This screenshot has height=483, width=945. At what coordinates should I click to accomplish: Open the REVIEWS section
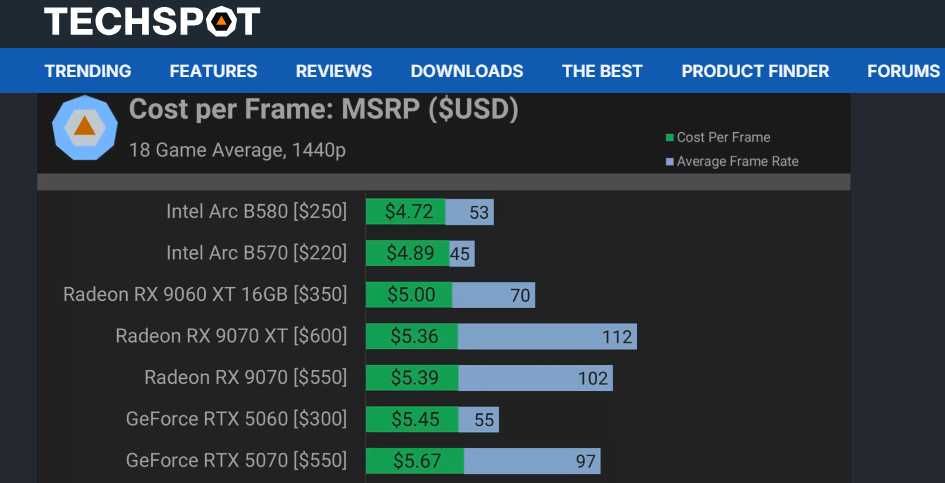(334, 71)
